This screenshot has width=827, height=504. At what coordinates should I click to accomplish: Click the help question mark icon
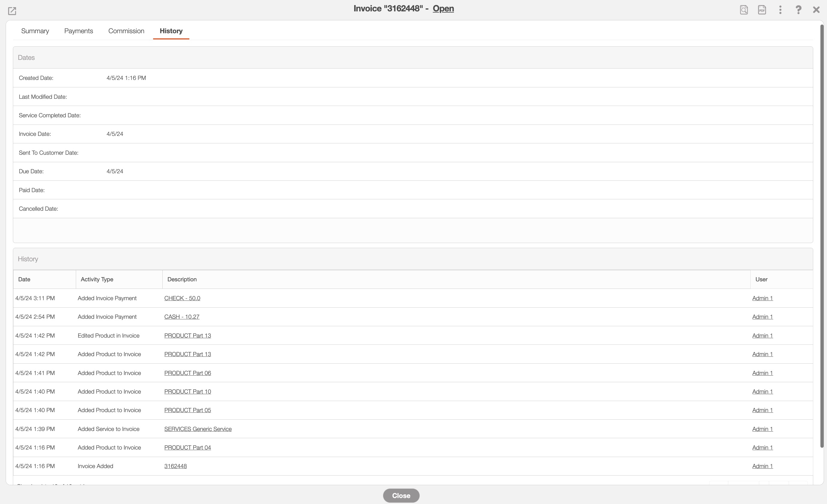[799, 10]
